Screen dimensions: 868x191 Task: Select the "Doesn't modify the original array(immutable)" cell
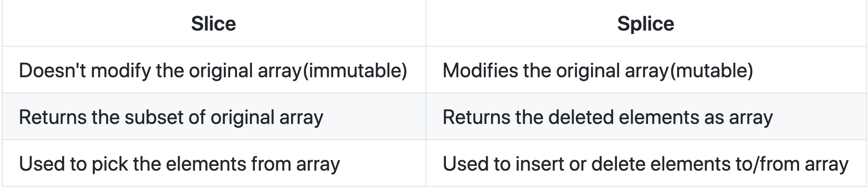214,70
